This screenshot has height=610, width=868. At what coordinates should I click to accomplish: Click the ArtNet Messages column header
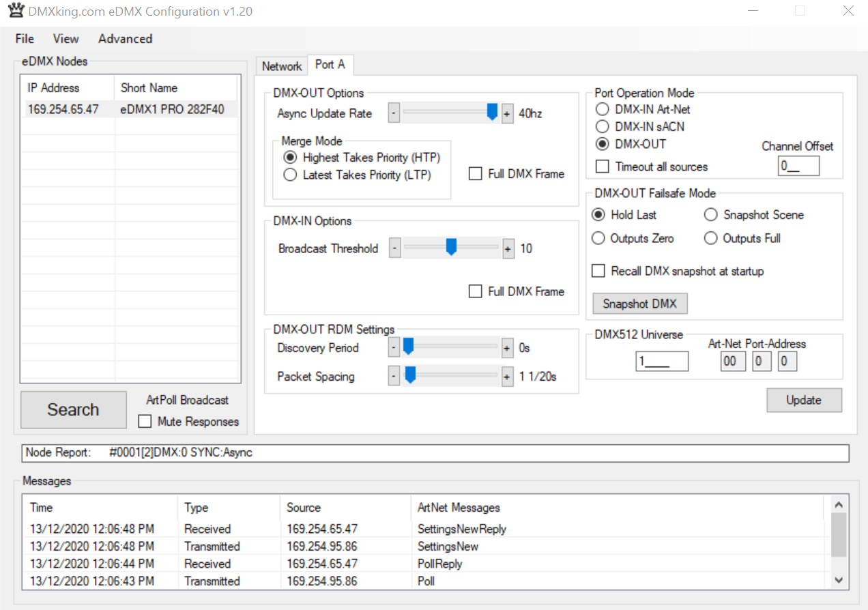pos(618,508)
